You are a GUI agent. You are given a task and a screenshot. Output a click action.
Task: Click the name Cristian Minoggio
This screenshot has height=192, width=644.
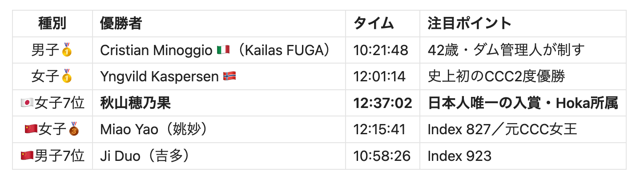point(157,50)
